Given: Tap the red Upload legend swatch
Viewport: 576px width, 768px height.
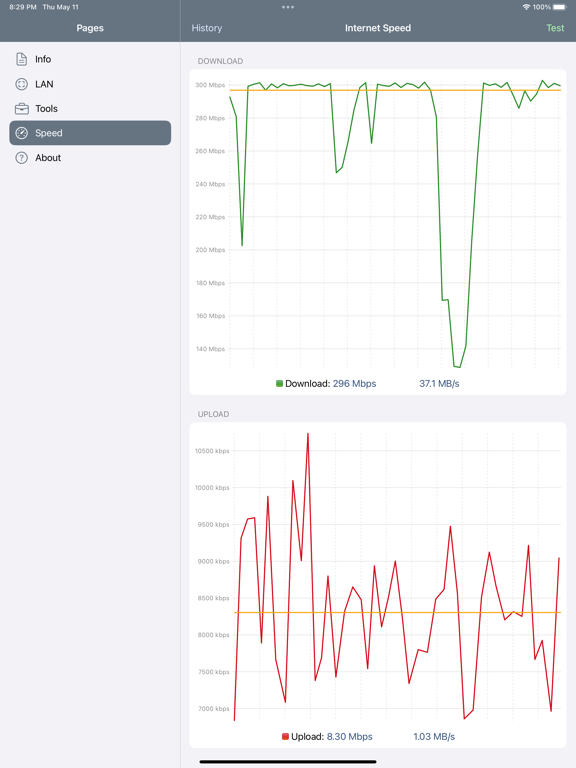Looking at the screenshot, I should click(x=285, y=737).
